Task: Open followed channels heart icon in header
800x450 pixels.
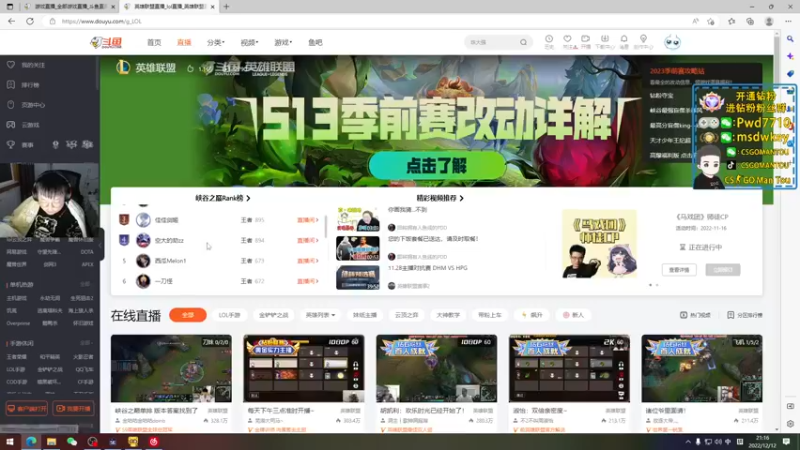Action: [568, 41]
